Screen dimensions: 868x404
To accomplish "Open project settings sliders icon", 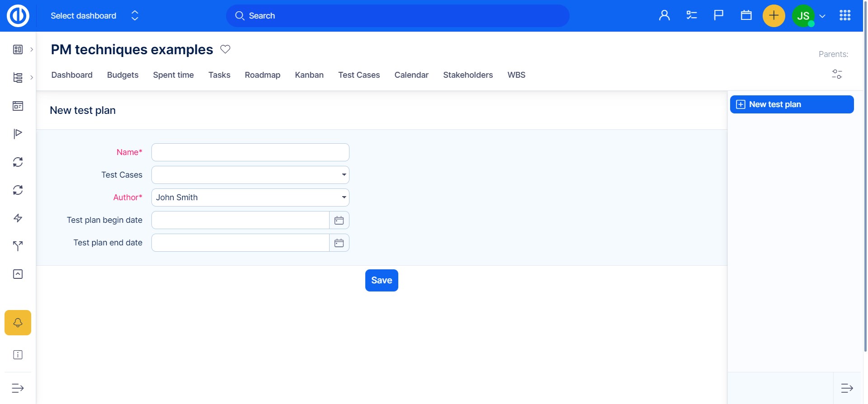I will coord(837,74).
